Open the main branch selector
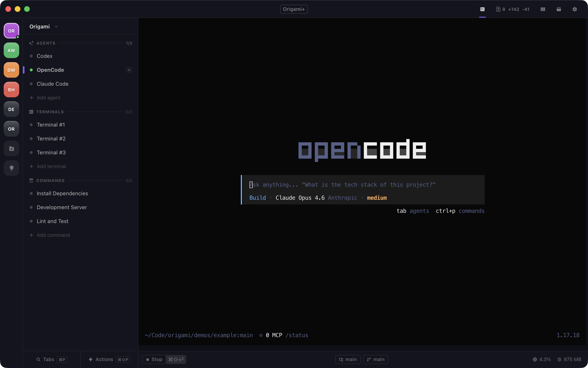Screen dimensions: 588x368 pyautogui.click(x=375, y=359)
